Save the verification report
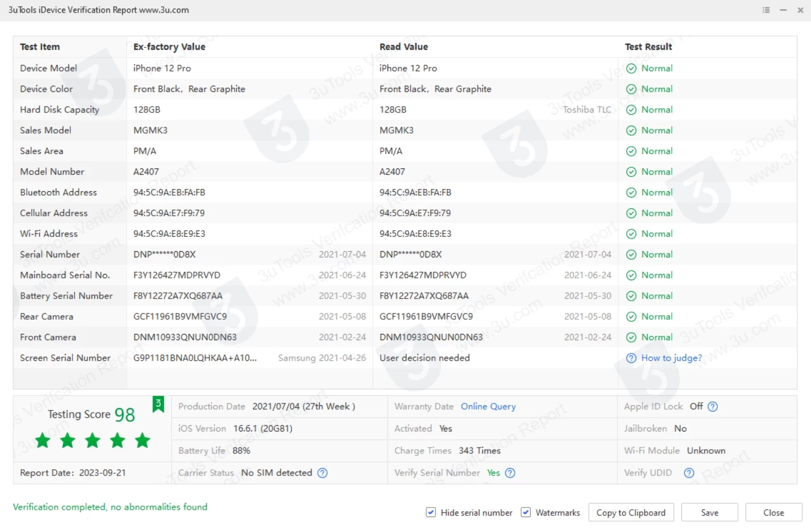This screenshot has width=811, height=532. (709, 513)
